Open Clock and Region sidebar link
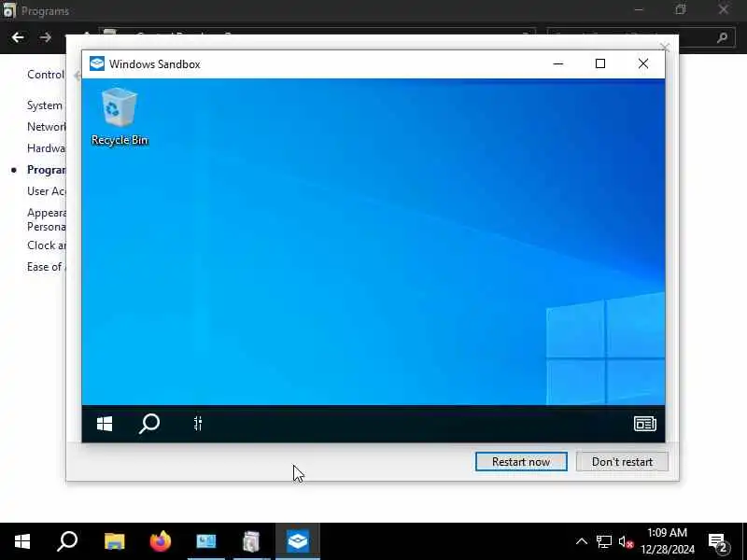The width and height of the screenshot is (747, 560). [46, 245]
